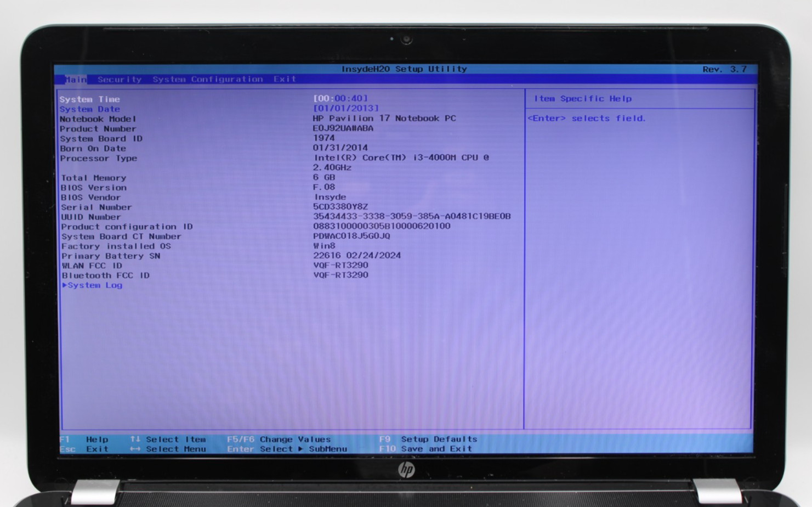Click born on date 01/31/2014
812x507 pixels.
(340, 148)
